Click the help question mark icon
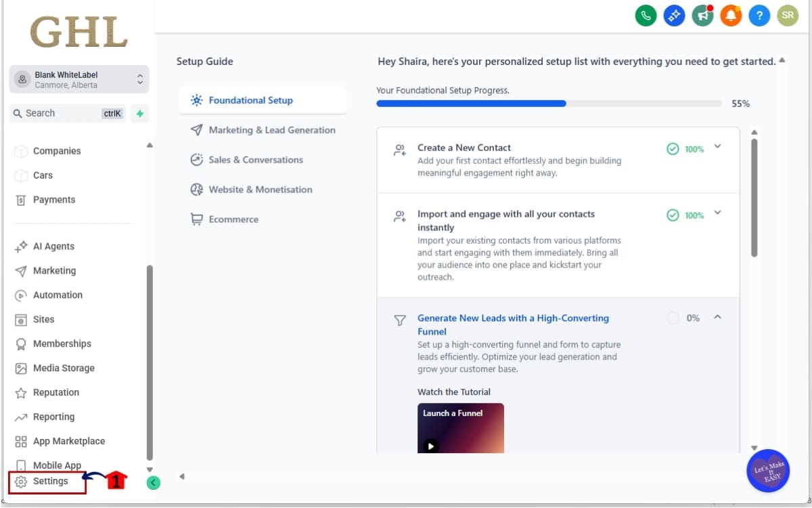The height and width of the screenshot is (508, 812). 759,15
